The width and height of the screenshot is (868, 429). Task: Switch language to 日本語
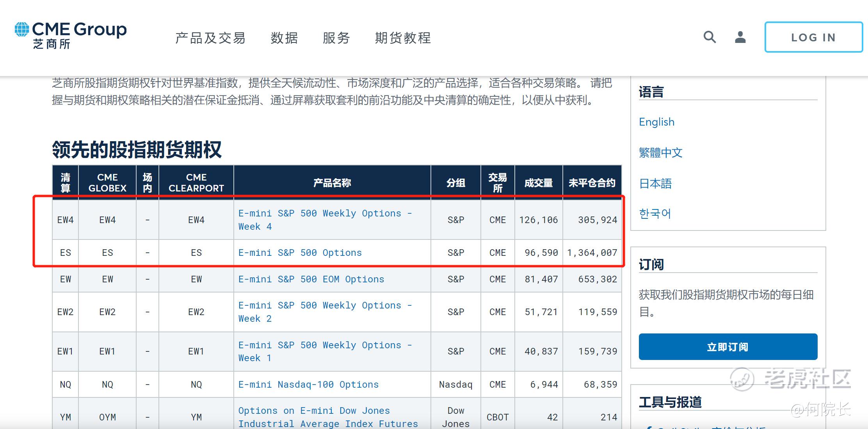pyautogui.click(x=655, y=183)
